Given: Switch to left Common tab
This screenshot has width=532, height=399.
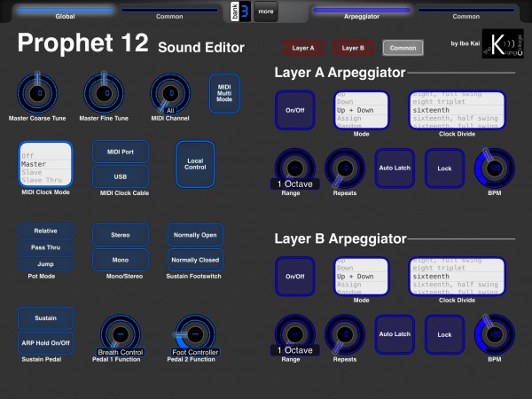Looking at the screenshot, I should [169, 12].
